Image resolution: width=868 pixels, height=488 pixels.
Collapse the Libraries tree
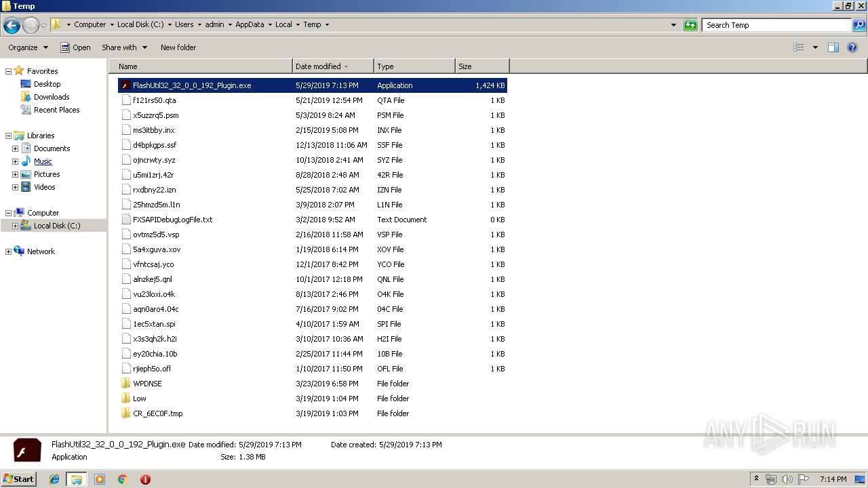pyautogui.click(x=8, y=136)
